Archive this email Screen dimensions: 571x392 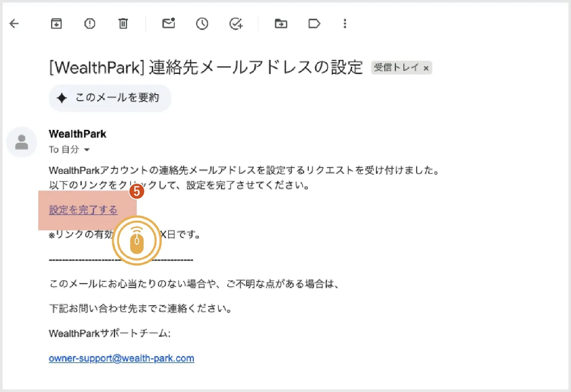tap(56, 24)
